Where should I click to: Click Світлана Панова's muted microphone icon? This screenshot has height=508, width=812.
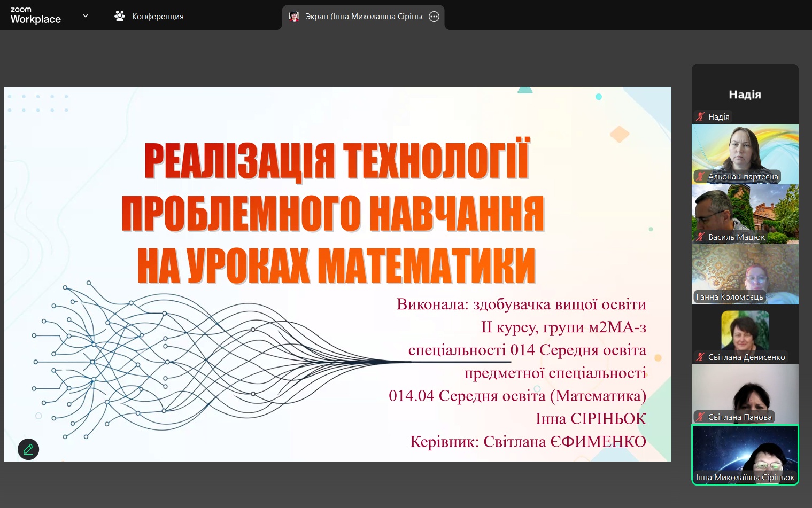coord(700,417)
